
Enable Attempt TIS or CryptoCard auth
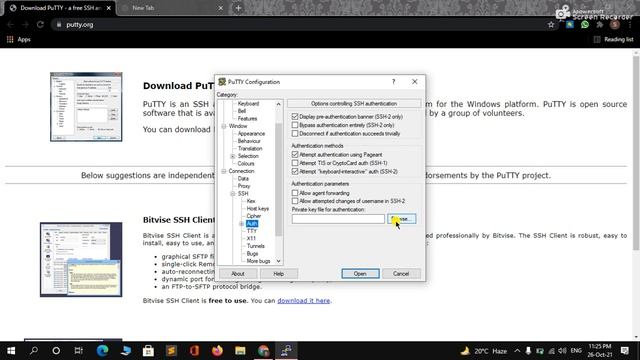click(295, 163)
